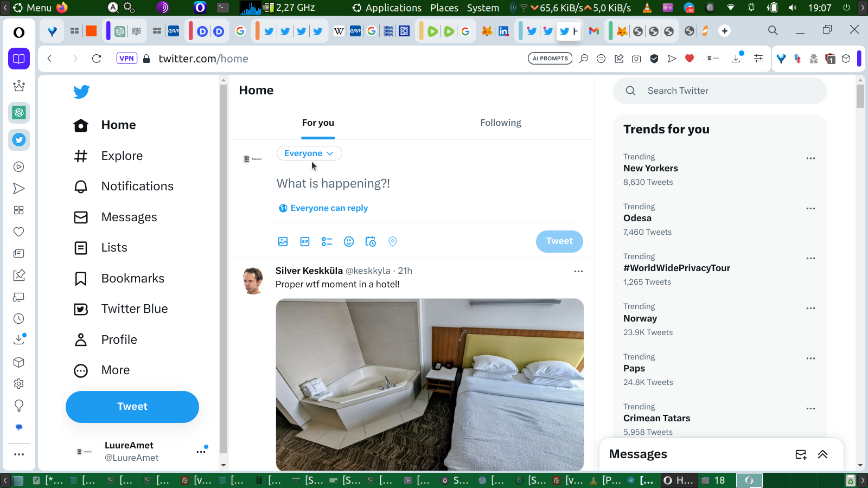
Task: Go to Messages in the left navigation
Action: point(116,217)
